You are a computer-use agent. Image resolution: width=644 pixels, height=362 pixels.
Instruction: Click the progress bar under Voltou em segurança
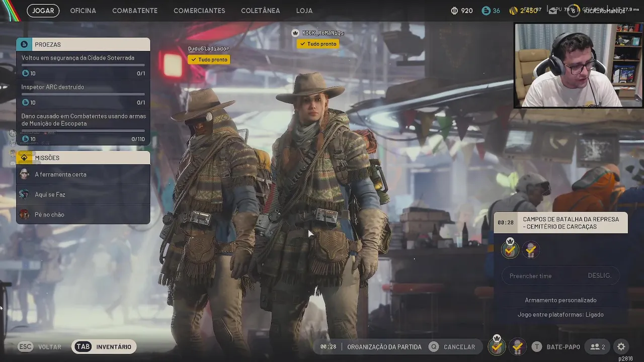83,65
